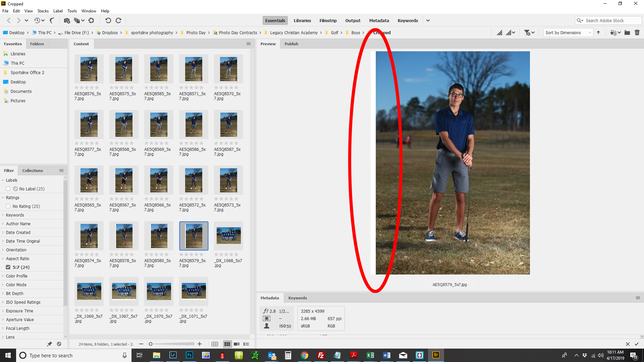The image size is (644, 362).
Task: Switch to Metadata workspace
Action: [379, 20]
